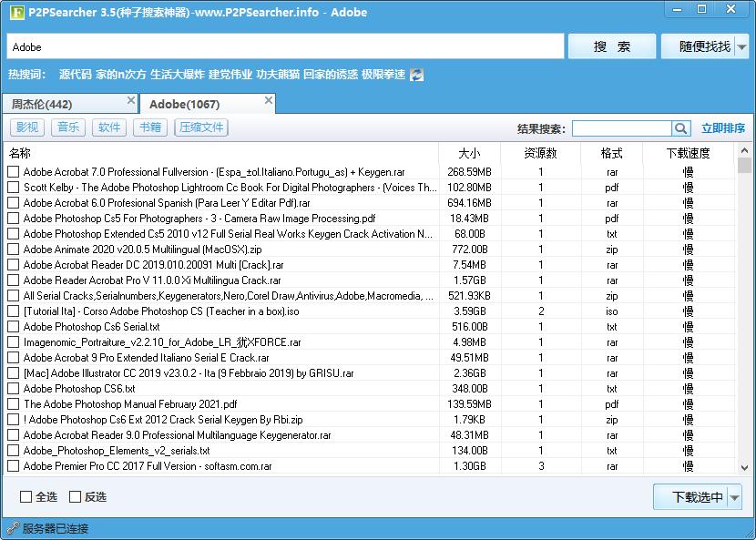Select Photoshop Cs6 Ext 2012 Crack zip row

(x=369, y=420)
